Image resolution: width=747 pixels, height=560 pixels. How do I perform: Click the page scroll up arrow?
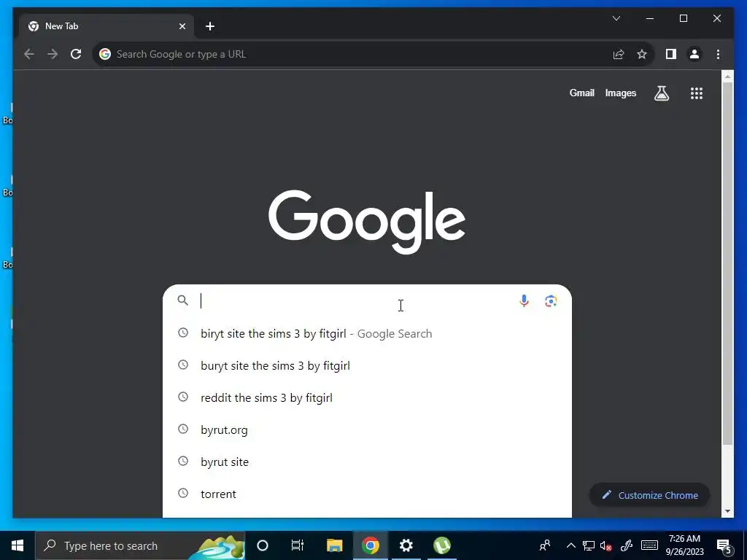[727, 76]
